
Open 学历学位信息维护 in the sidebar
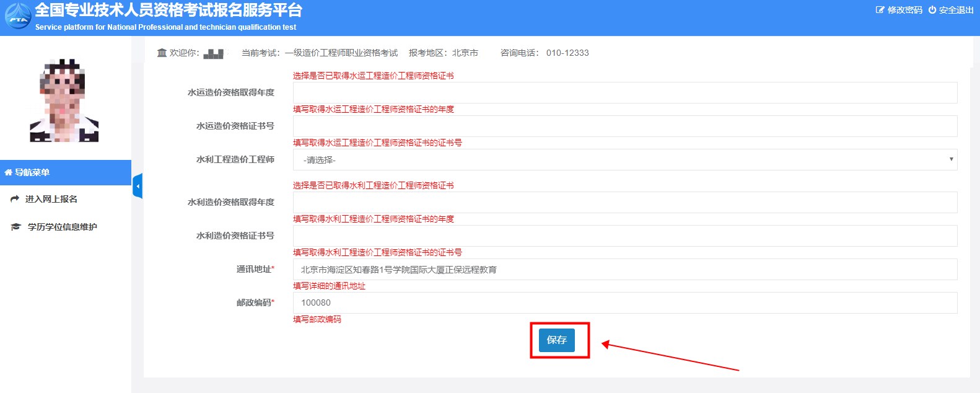62,227
